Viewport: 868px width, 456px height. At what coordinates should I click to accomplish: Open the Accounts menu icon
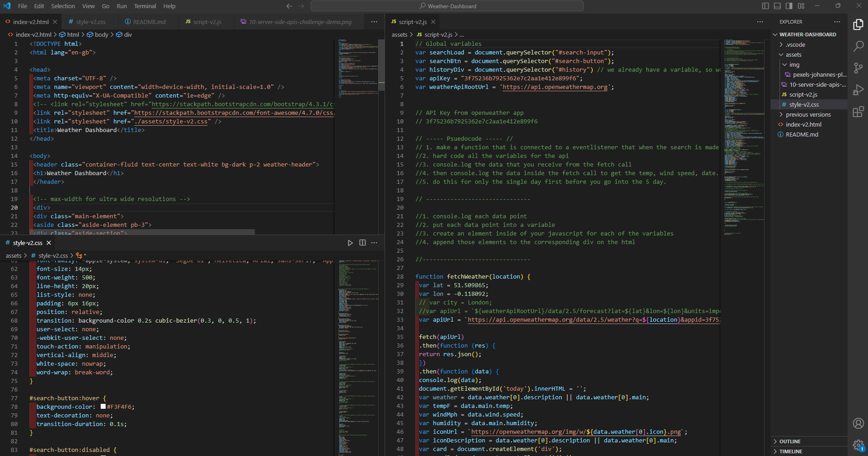858,423
